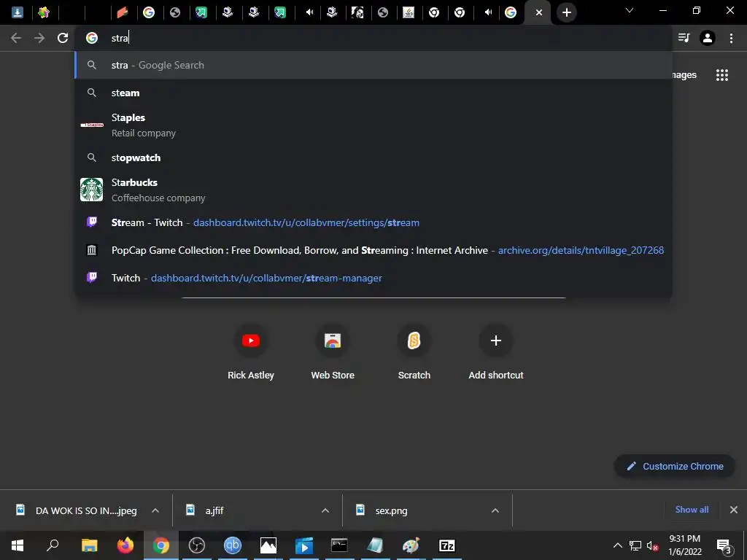This screenshot has width=747, height=560.
Task: Open the Scratch shortcut
Action: pyautogui.click(x=414, y=351)
